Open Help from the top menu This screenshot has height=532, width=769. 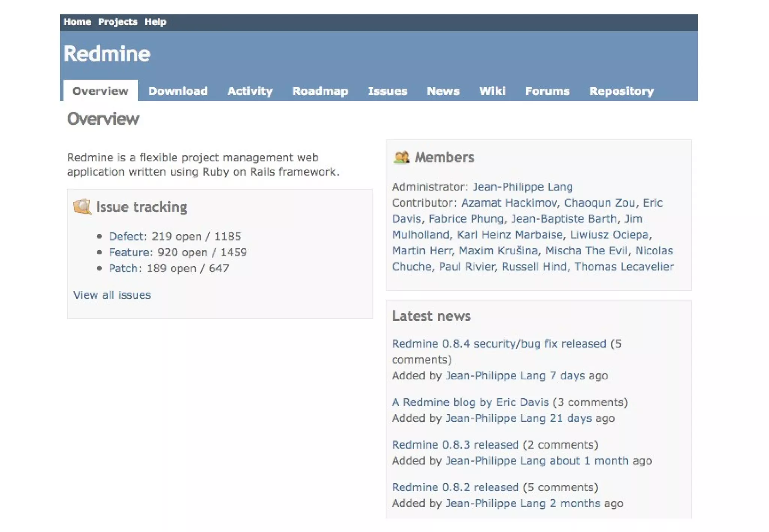click(155, 22)
